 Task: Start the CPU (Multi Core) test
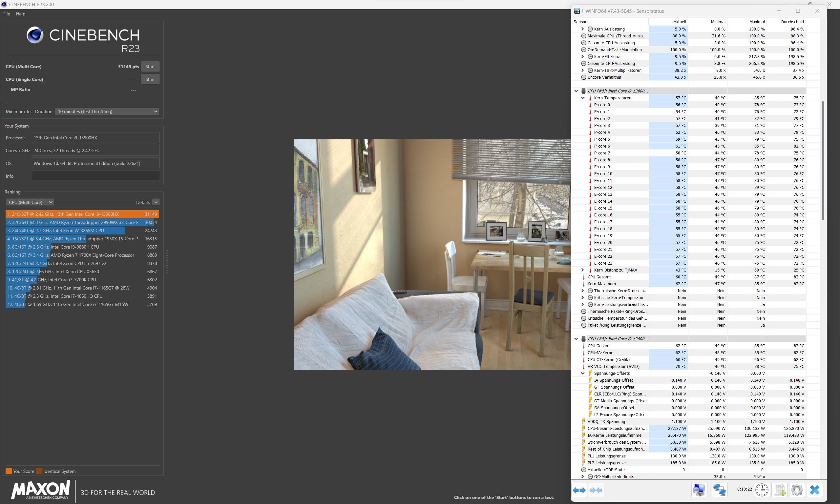click(150, 67)
